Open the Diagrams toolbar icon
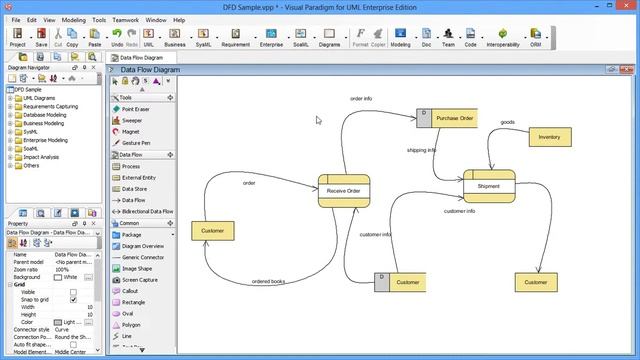The width and height of the screenshot is (640, 360). pos(329,37)
